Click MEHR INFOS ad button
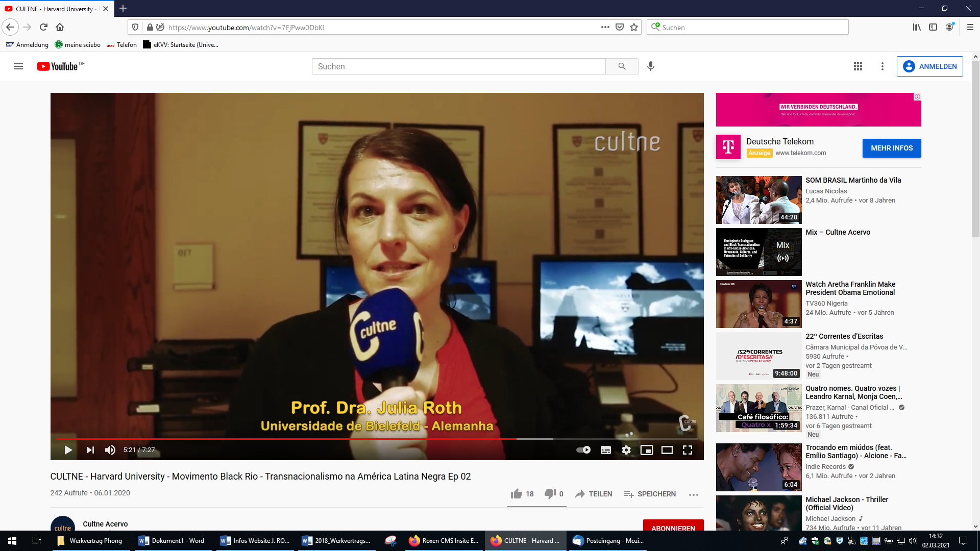Image resolution: width=980 pixels, height=551 pixels. point(892,148)
